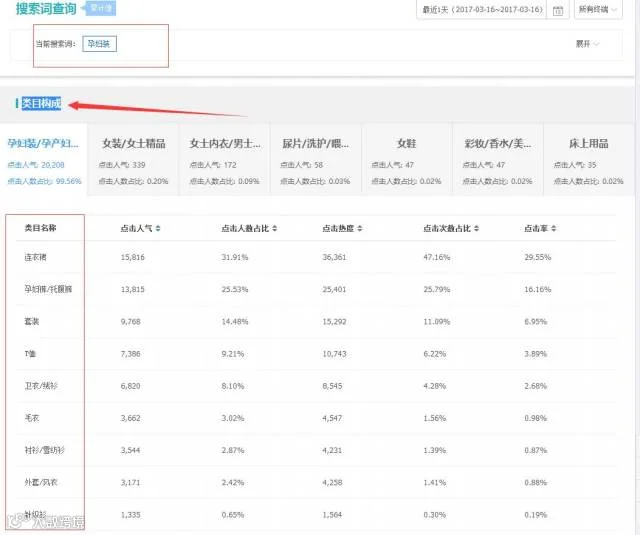Sort by 点击次数占比 column arrows
The width and height of the screenshot is (640, 535).
click(477, 229)
